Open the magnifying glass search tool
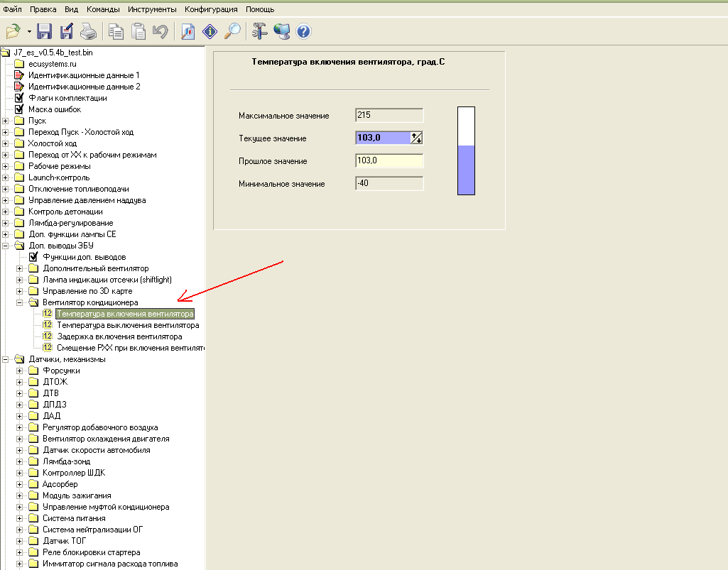 (232, 31)
